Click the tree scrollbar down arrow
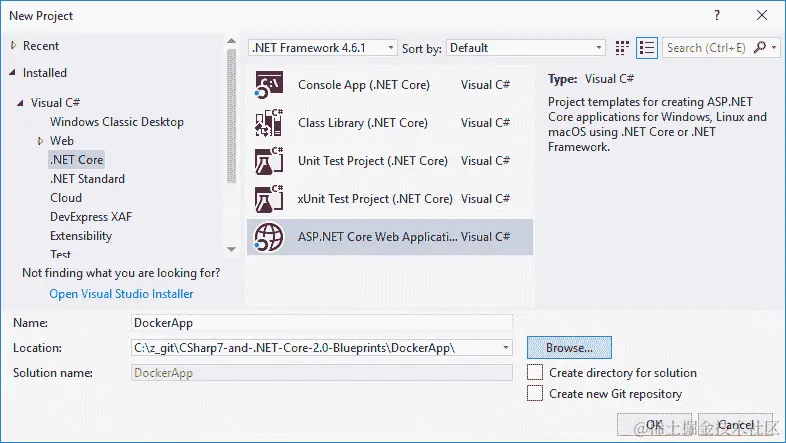Screen dimensions: 786x443 231,249
